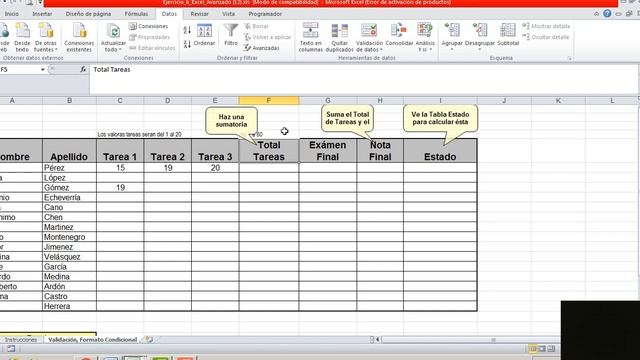Open Esquema group dialog launcher
This screenshot has width=640, height=360.
pos(569,58)
